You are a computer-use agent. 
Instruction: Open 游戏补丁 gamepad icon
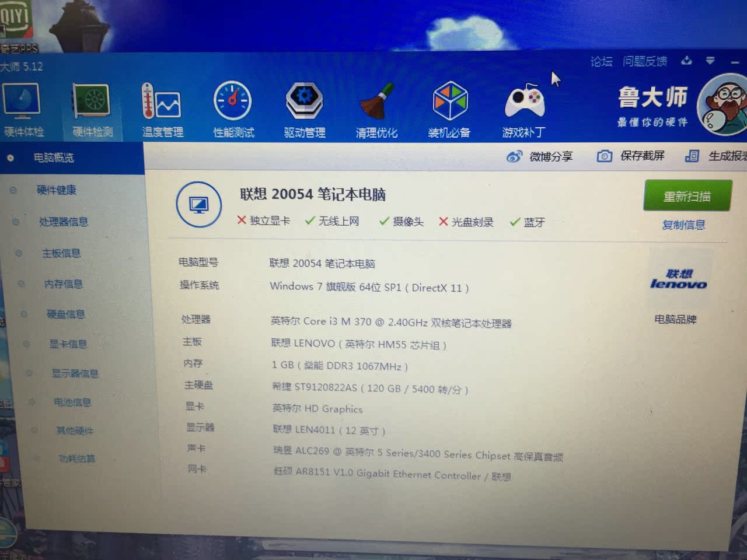coord(524,110)
